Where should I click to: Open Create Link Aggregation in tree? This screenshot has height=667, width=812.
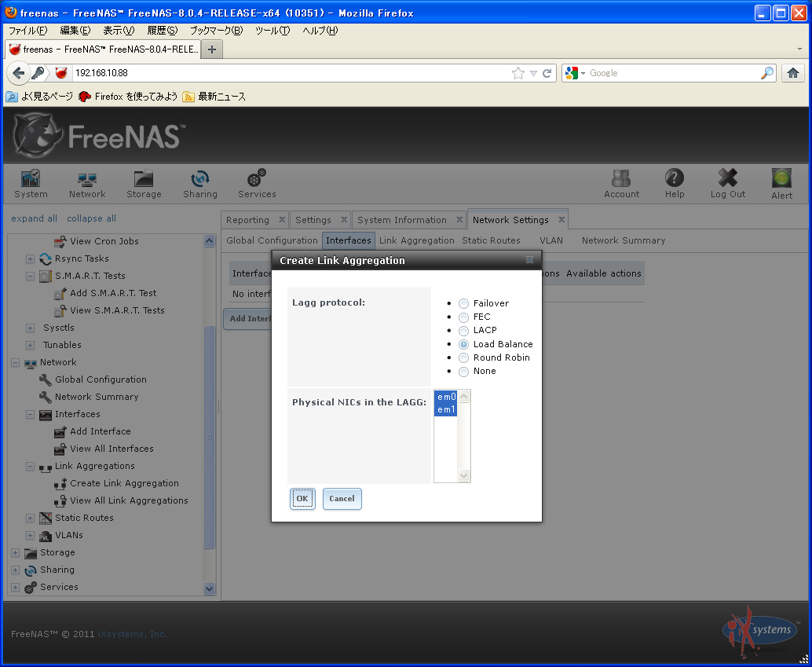(x=124, y=483)
